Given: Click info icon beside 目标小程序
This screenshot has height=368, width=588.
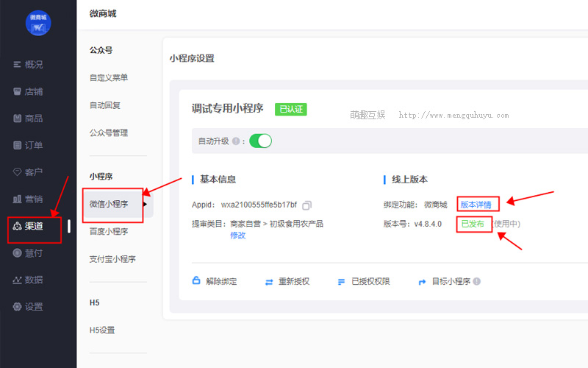Looking at the screenshot, I should click(476, 282).
